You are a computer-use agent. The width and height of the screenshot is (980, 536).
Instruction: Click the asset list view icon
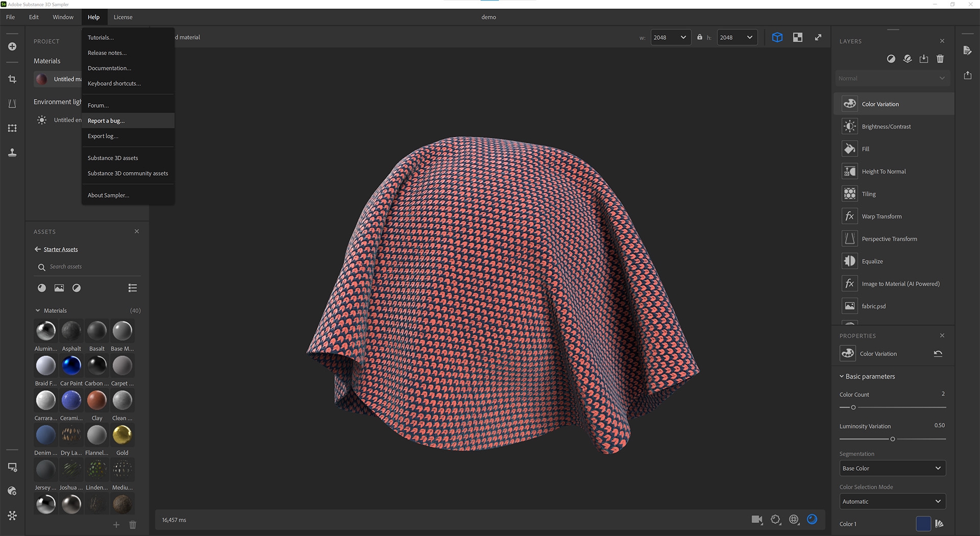[x=133, y=288]
